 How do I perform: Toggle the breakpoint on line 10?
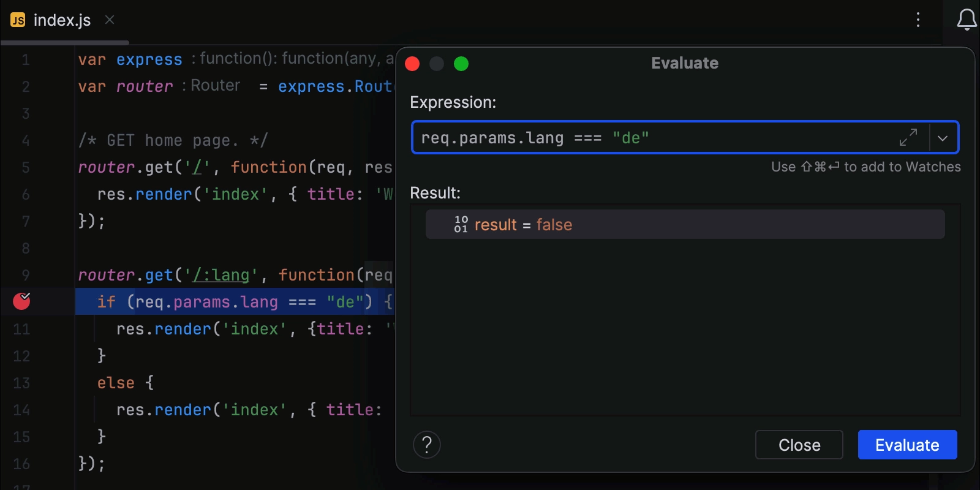tap(21, 301)
